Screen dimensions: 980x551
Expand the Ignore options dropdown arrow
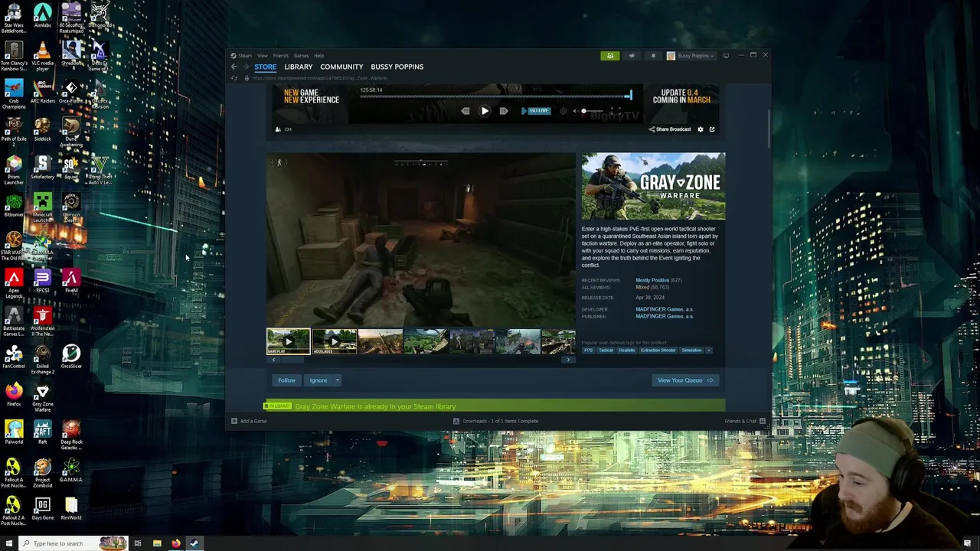pos(337,380)
